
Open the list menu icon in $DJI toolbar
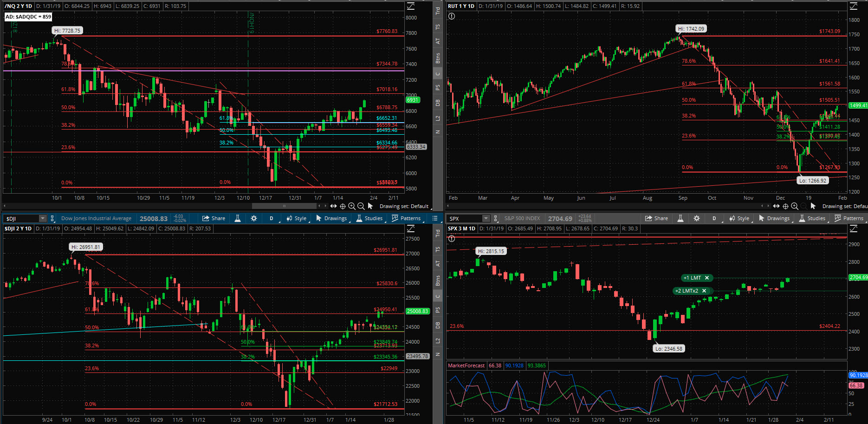click(x=435, y=218)
